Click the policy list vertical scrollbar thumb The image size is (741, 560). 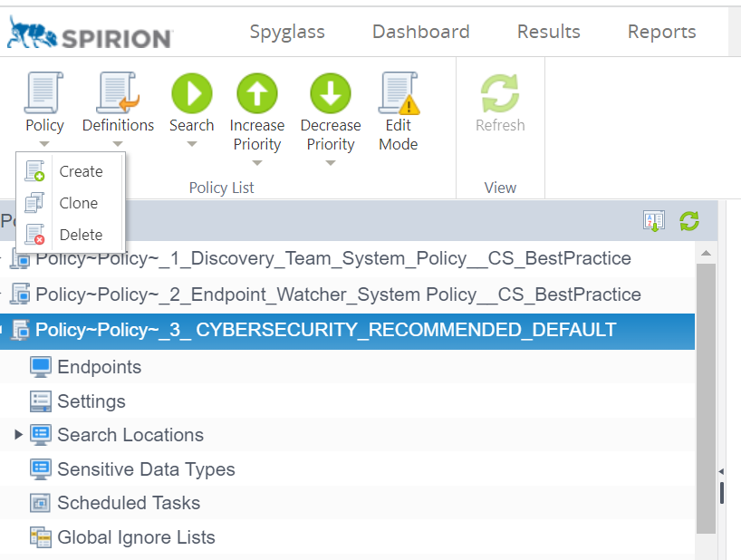706,399
